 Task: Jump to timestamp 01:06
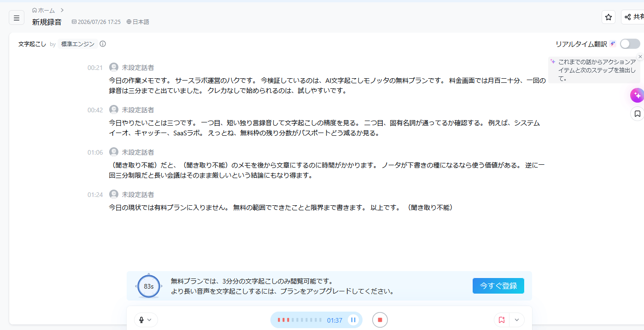tap(95, 152)
